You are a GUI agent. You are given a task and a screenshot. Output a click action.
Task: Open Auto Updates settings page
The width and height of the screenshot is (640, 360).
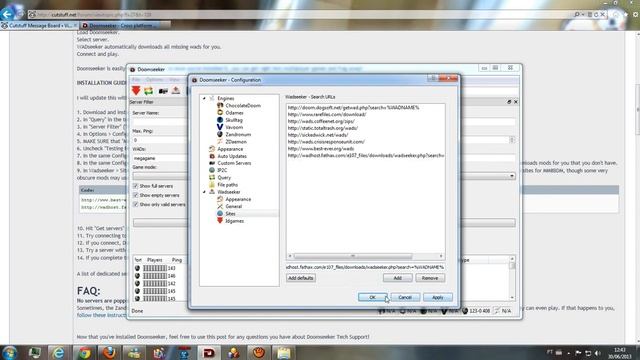click(x=232, y=156)
